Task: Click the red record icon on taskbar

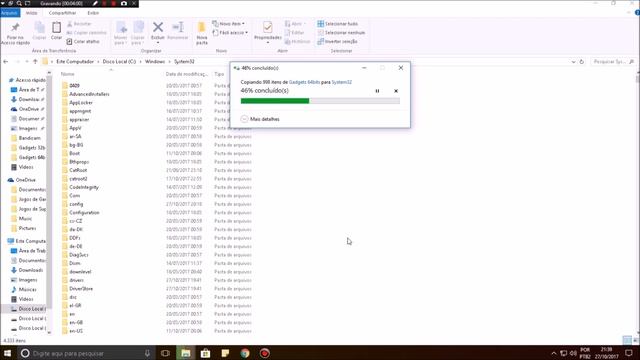Action: (264, 353)
